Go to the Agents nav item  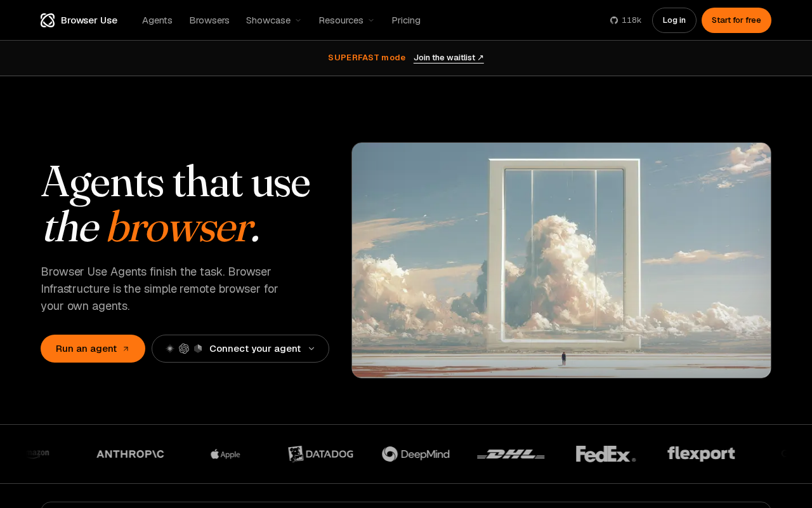tap(157, 20)
